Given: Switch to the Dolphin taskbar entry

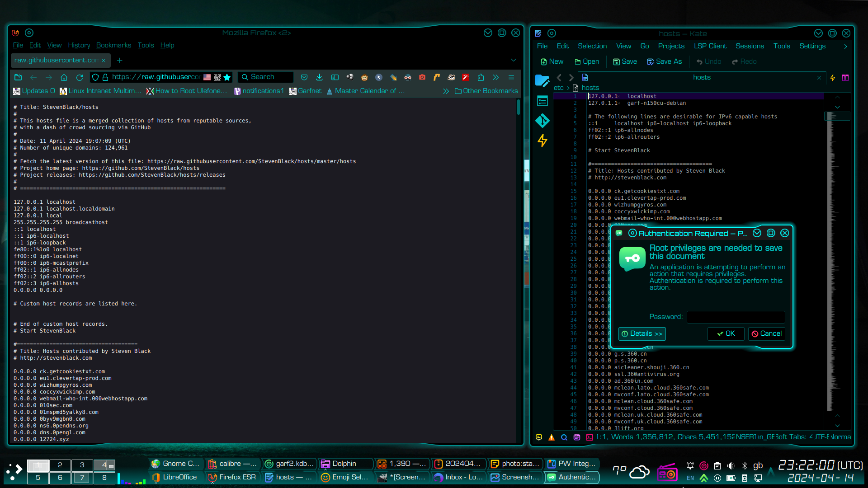Looking at the screenshot, I should tap(345, 464).
